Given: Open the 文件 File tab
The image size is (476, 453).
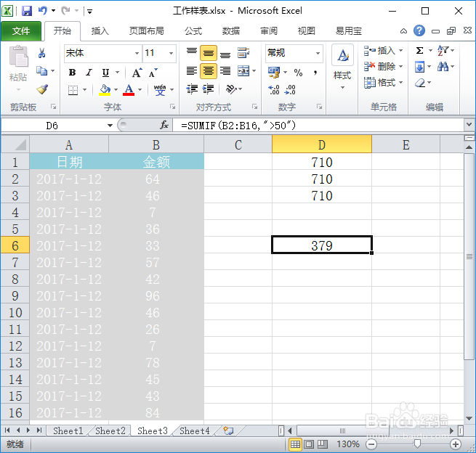Looking at the screenshot, I should [x=21, y=31].
